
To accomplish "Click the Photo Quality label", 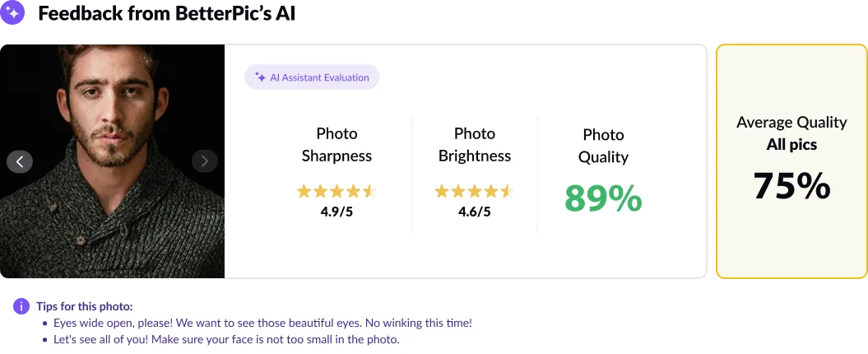I will click(603, 146).
